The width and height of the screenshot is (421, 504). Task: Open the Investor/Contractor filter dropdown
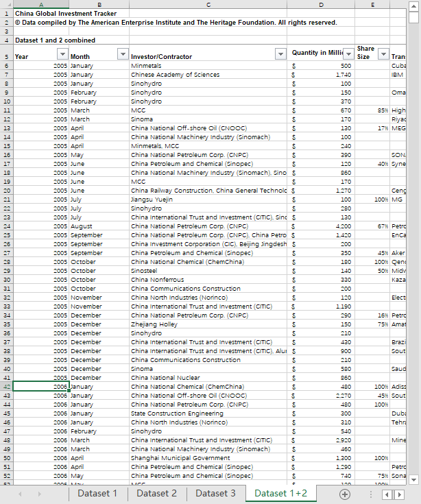tap(280, 54)
